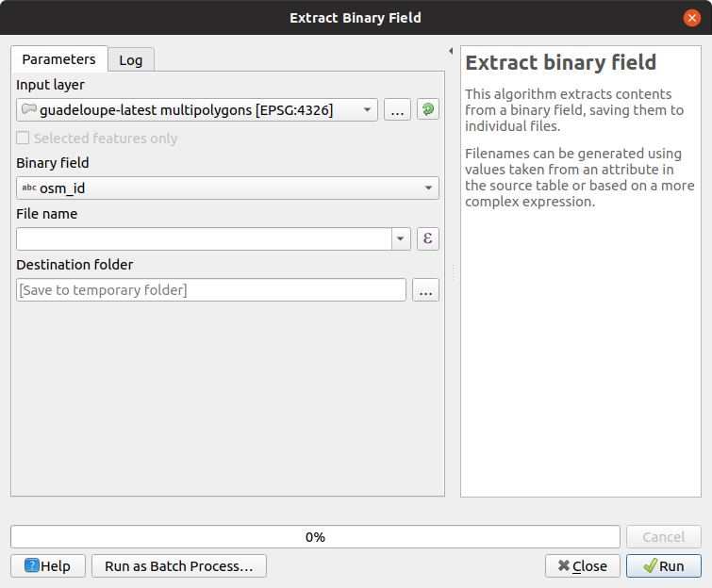Click the Destination folder input field
Viewport: 712px width, 588px height.
(211, 290)
